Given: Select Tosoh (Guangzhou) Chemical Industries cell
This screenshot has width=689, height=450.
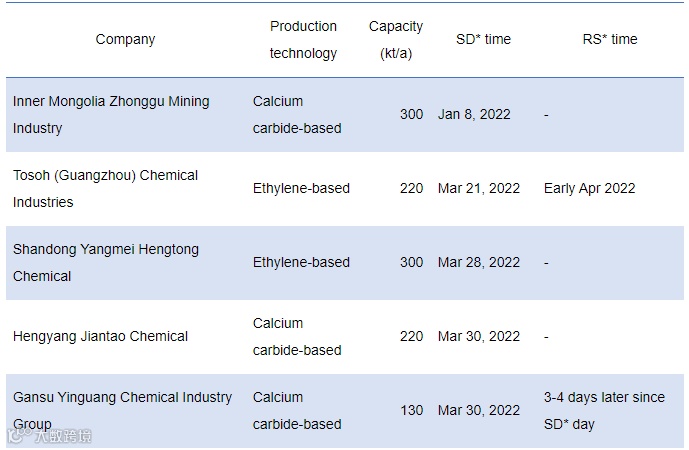Looking at the screenshot, I should [x=105, y=189].
